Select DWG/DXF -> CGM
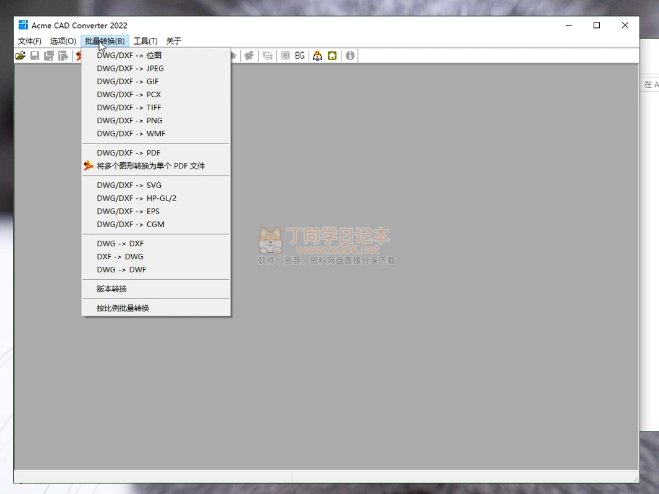 point(156,224)
